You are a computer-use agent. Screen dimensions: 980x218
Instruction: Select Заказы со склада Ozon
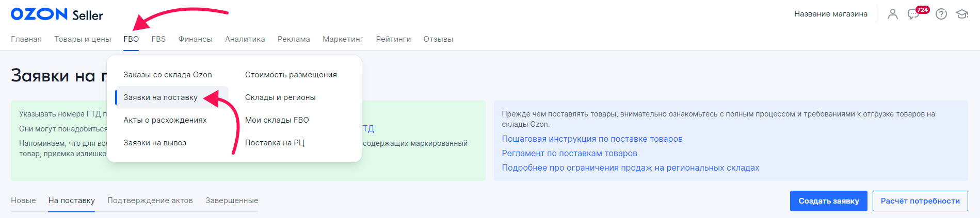click(168, 75)
